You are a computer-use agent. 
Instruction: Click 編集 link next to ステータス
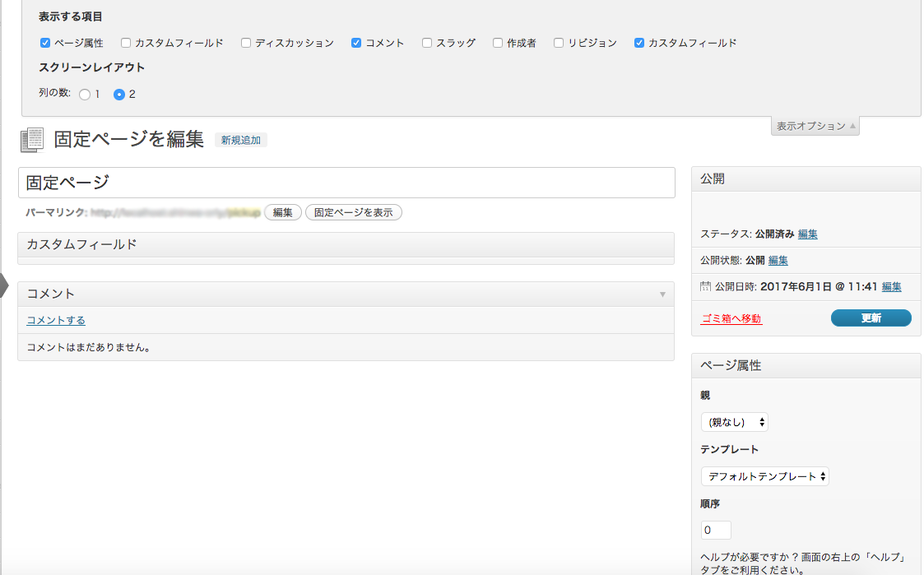coord(807,234)
